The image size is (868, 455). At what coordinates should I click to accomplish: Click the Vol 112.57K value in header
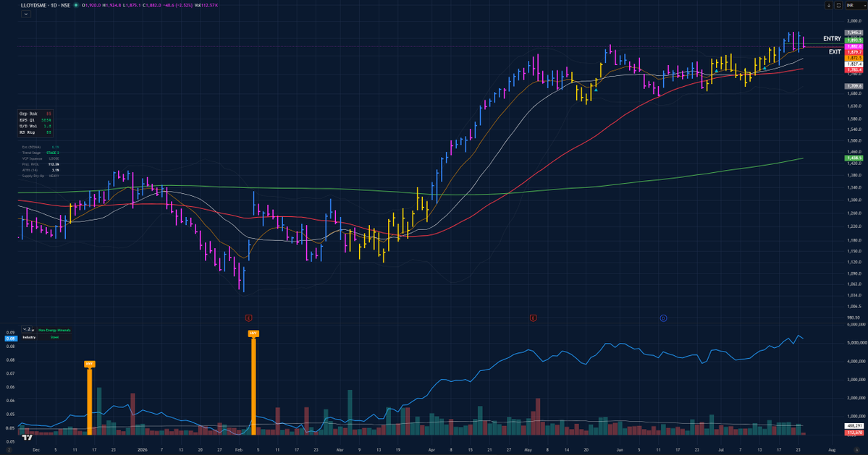(x=206, y=6)
